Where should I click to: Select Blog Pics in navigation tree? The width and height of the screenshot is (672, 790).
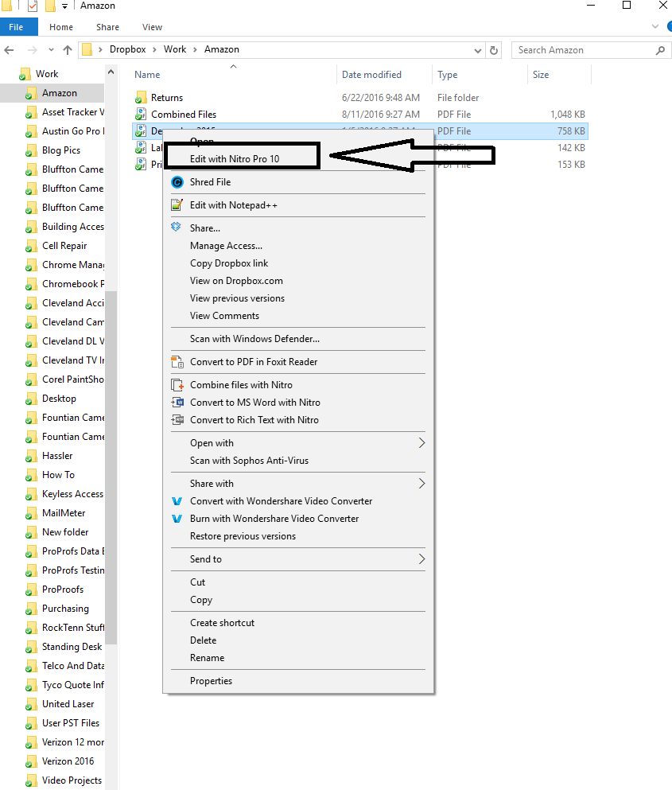click(x=61, y=150)
